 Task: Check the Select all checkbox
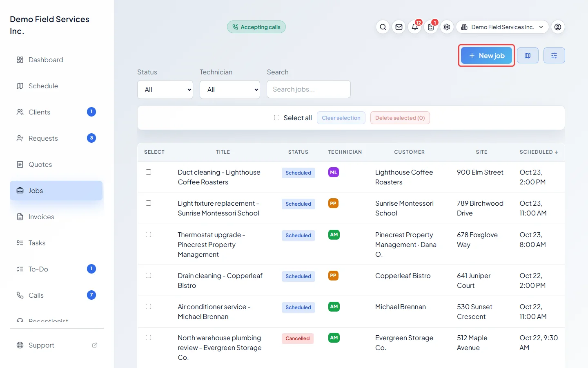click(276, 118)
